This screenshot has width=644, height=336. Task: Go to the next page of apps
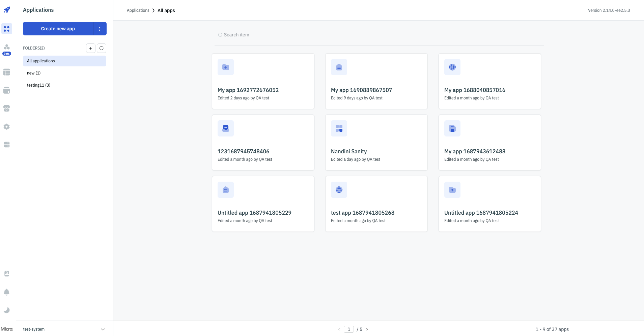[367, 329]
